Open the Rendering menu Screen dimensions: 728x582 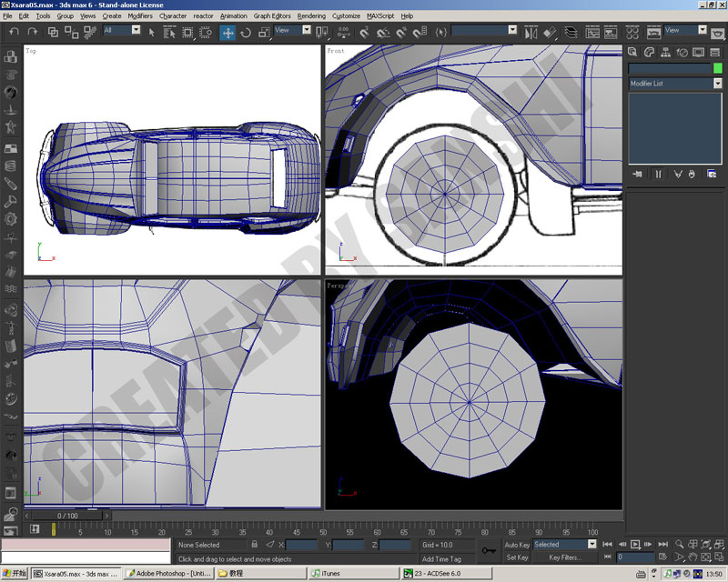pyautogui.click(x=311, y=15)
